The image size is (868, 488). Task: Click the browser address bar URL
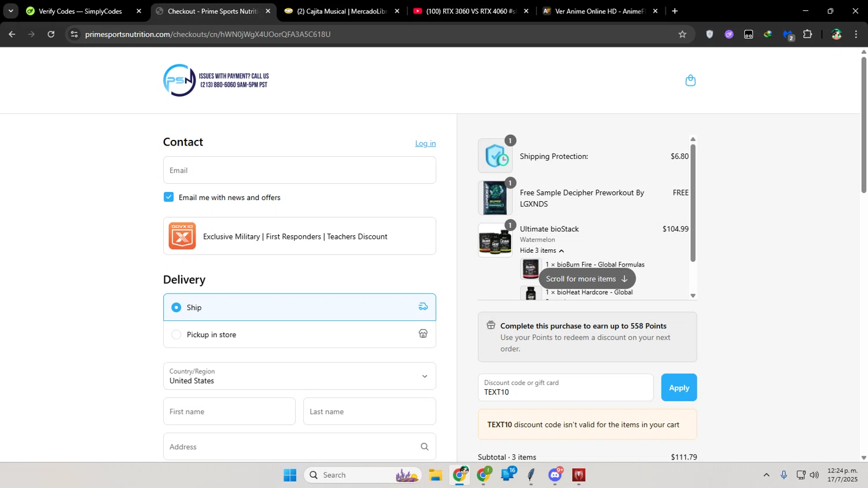[208, 34]
